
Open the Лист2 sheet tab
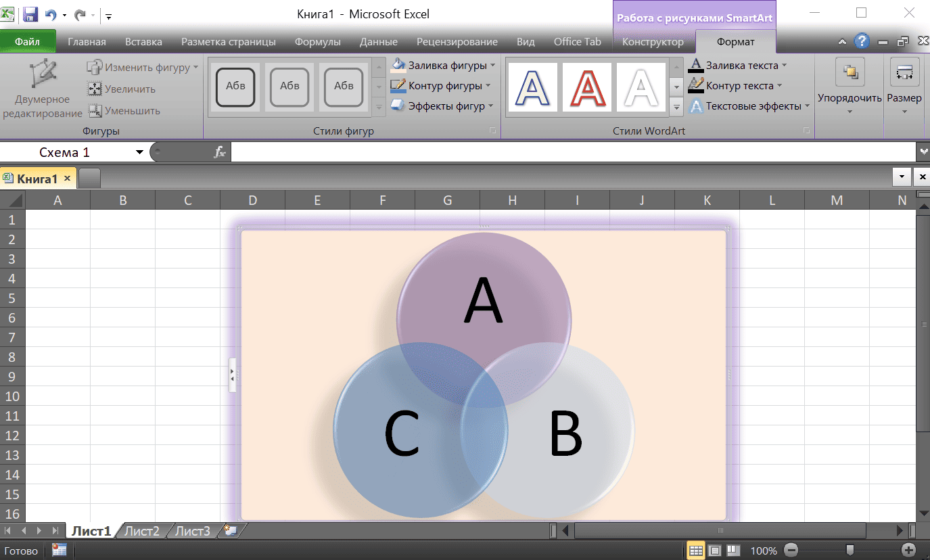(x=142, y=531)
